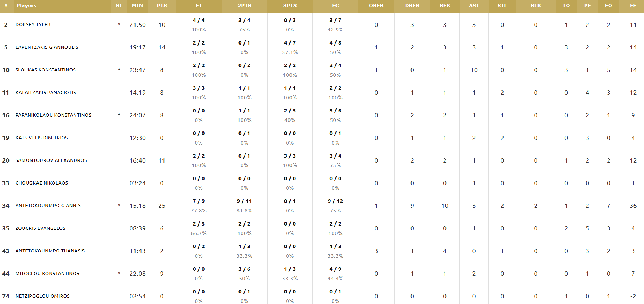Open MITOGLOU KONSTANTINOS player entry

(47, 274)
